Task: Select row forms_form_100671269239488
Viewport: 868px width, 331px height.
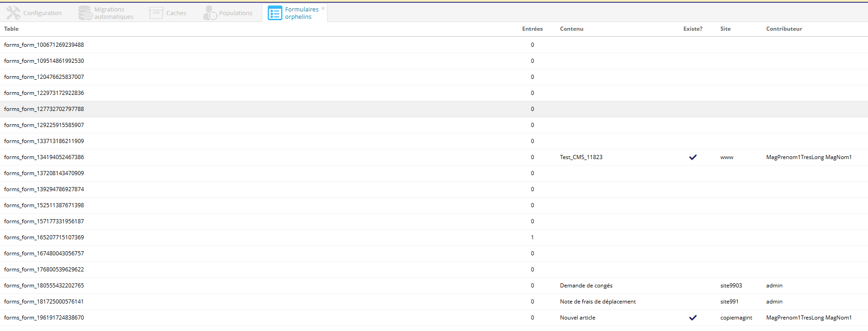Action: (x=44, y=45)
